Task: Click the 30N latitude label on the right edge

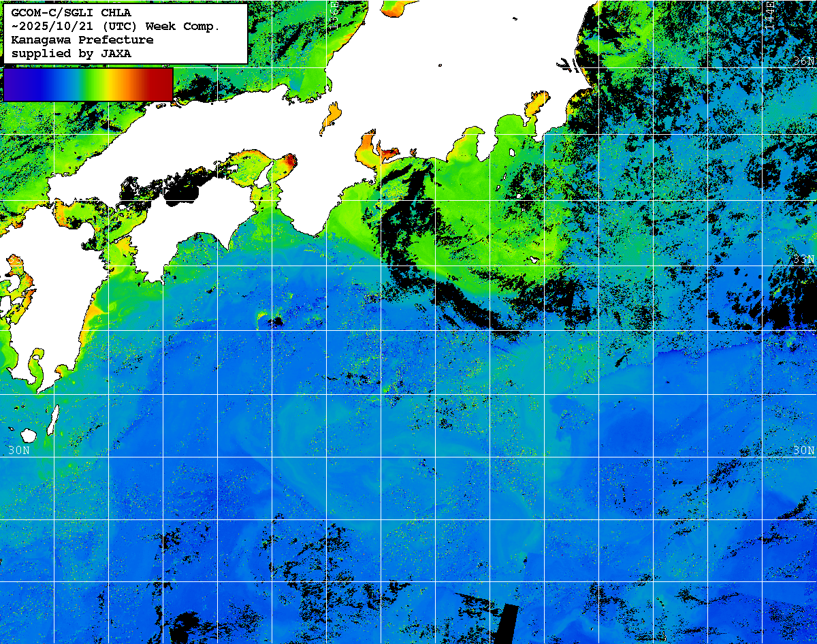Action: [x=803, y=450]
